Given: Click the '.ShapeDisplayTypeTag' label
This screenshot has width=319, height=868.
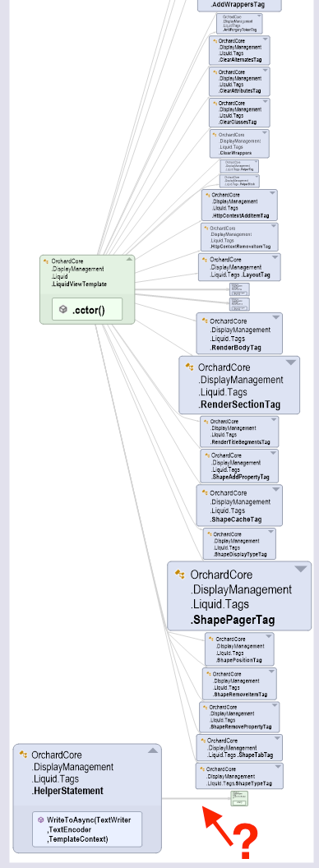Looking at the screenshot, I should coord(240,555).
